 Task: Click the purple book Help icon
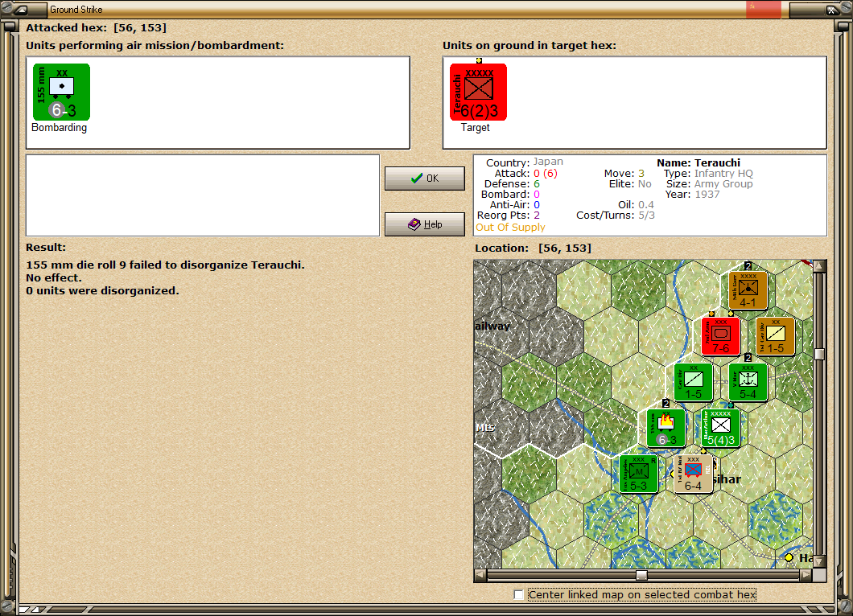tap(414, 224)
